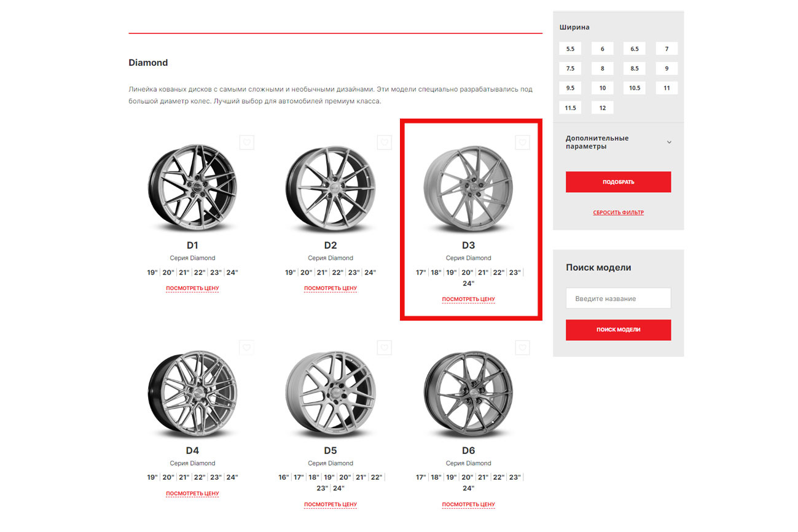This screenshot has height=532, width=798.
Task: Click the heart icon on D6 wheel
Action: [x=522, y=348]
